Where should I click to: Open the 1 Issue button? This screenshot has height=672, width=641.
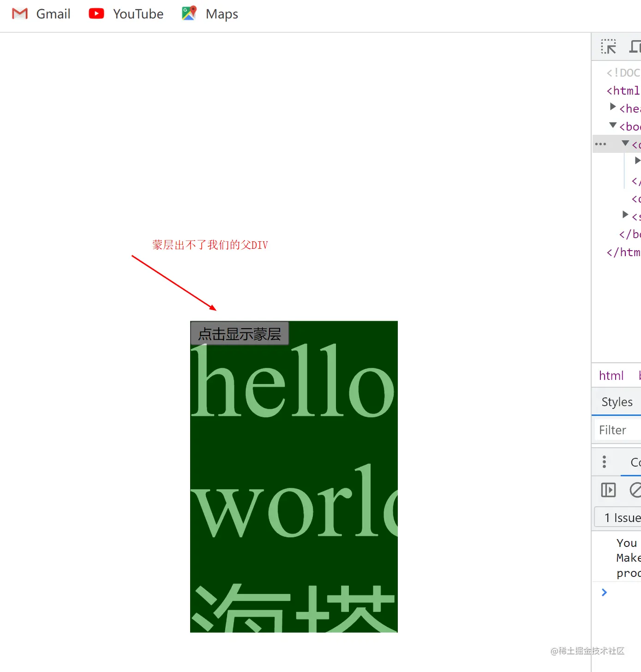coord(618,517)
